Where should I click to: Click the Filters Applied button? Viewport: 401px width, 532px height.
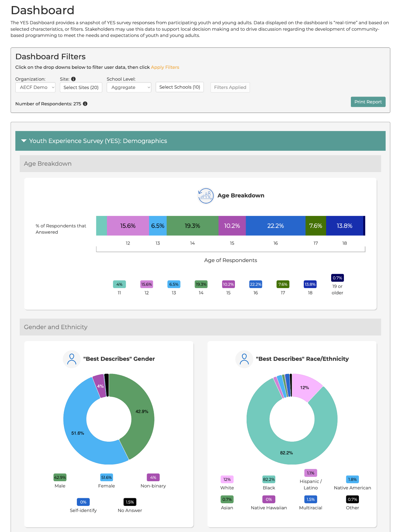point(230,88)
